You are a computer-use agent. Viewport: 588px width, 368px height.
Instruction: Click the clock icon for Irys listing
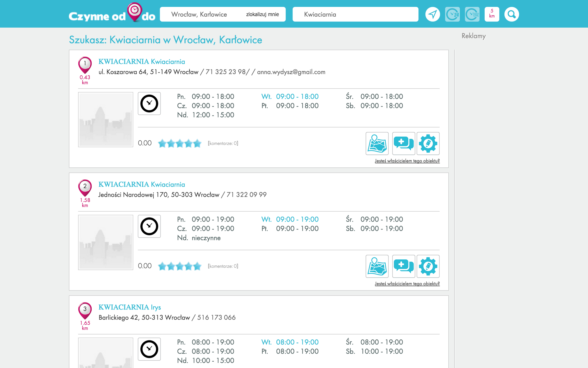tap(149, 349)
